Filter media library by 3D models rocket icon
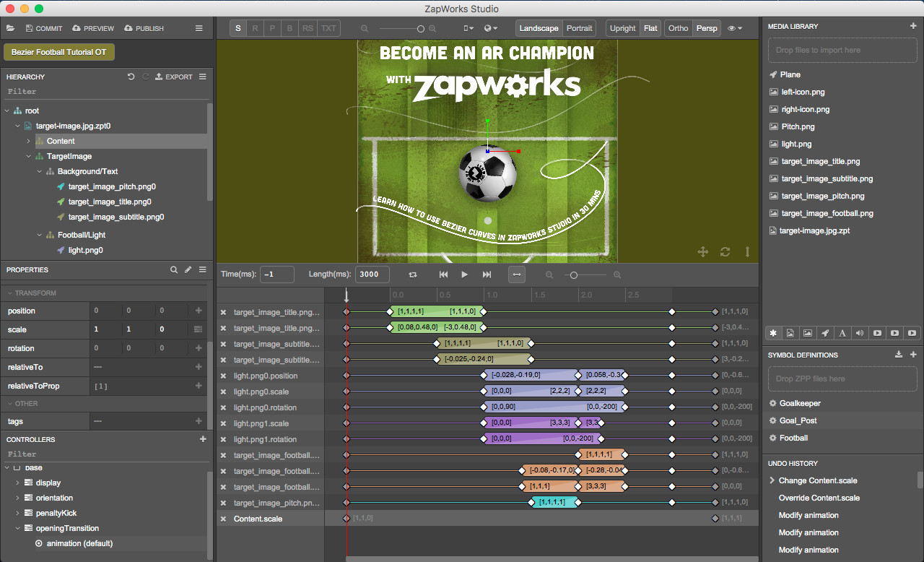Image resolution: width=924 pixels, height=562 pixels. 825,333
